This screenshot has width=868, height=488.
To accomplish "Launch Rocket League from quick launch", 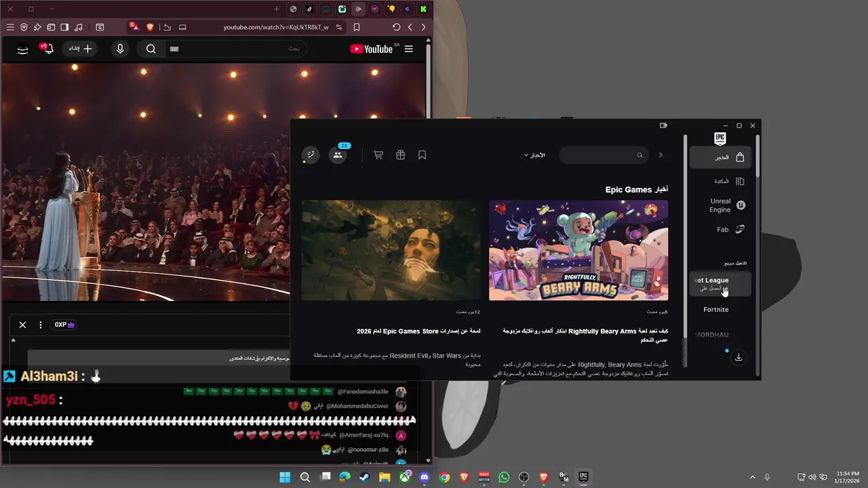I will point(720,284).
